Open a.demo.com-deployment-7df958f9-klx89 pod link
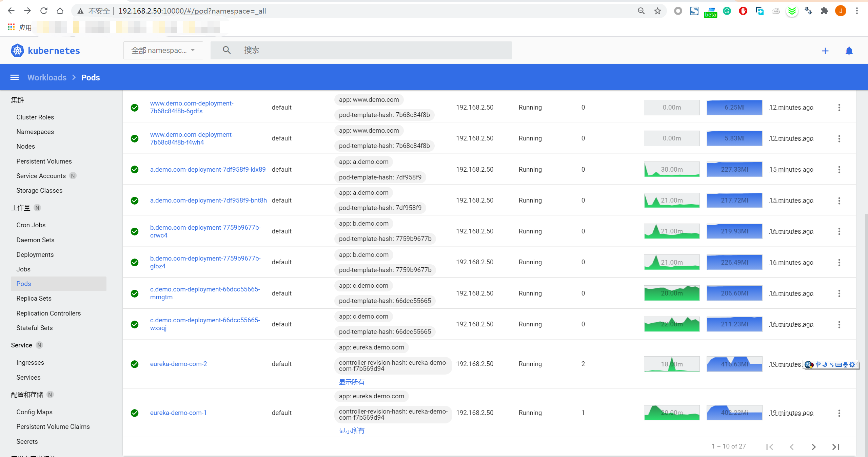This screenshot has height=457, width=868. [208, 169]
